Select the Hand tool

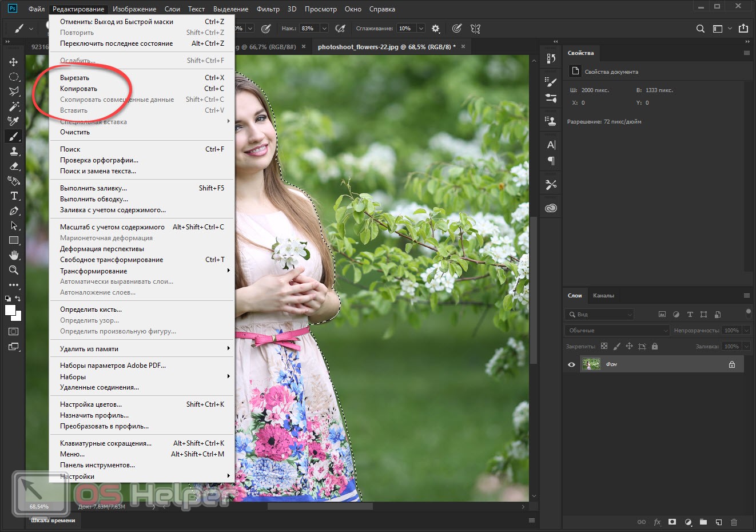coord(14,255)
